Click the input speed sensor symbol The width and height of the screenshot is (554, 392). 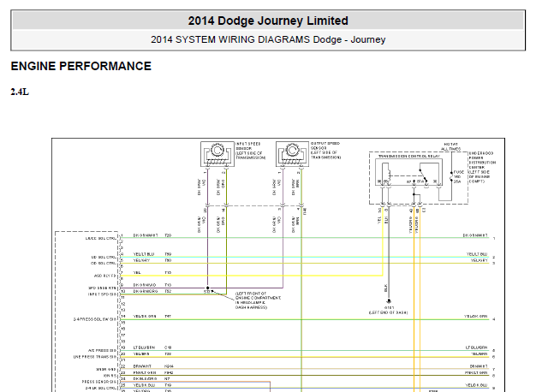tap(217, 154)
